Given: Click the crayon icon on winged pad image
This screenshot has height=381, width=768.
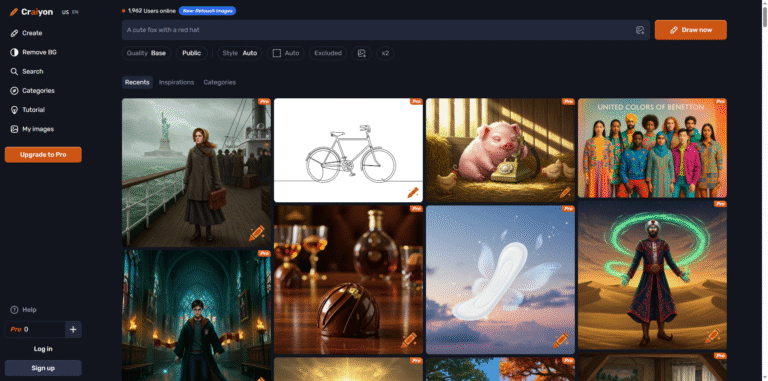Looking at the screenshot, I should (x=560, y=340).
